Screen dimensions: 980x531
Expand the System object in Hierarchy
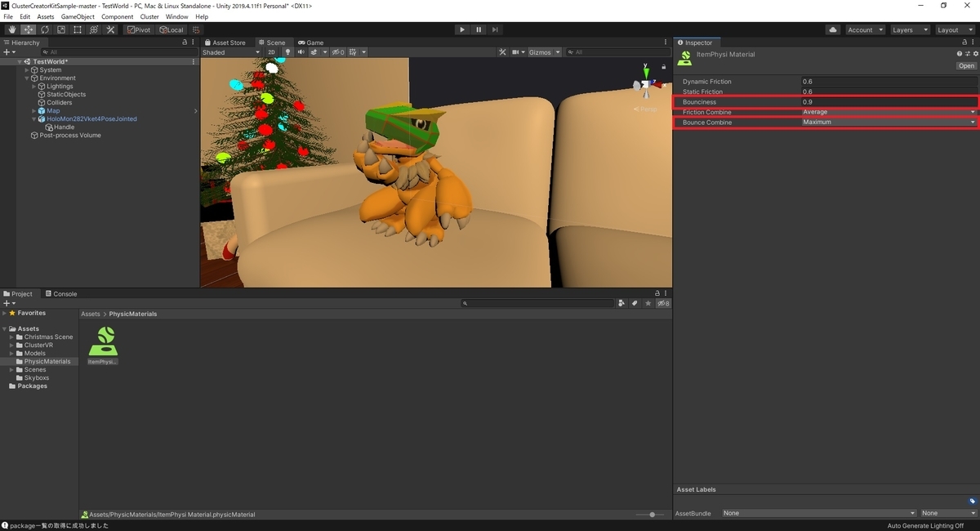[x=27, y=70]
